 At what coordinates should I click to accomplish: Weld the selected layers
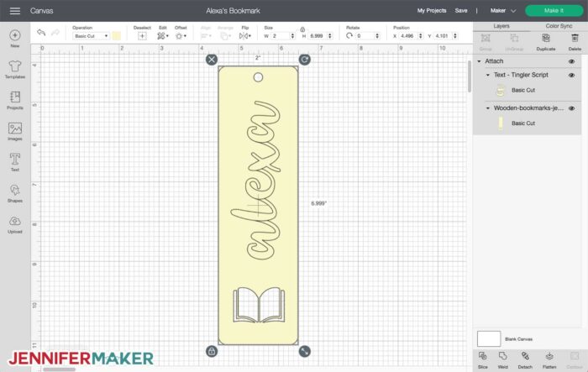tap(503, 360)
